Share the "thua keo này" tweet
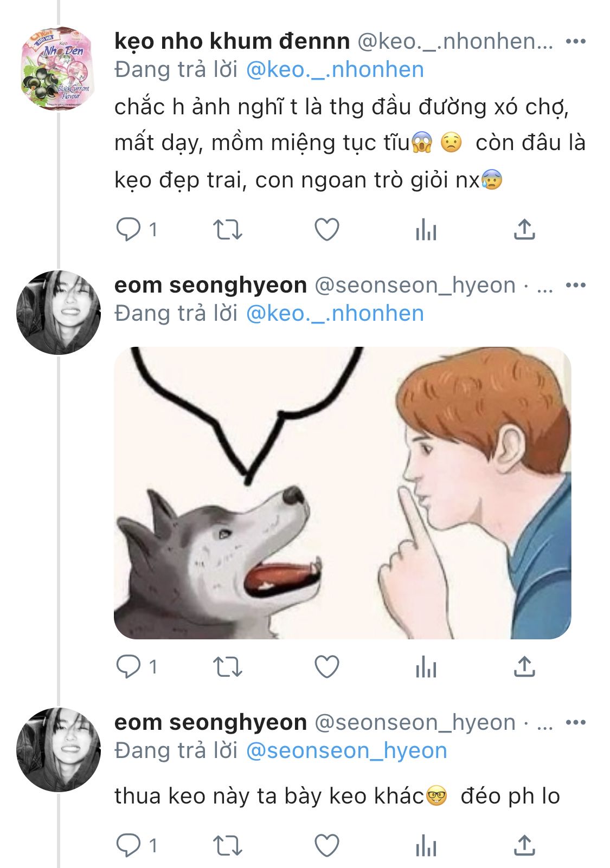 coord(524,845)
